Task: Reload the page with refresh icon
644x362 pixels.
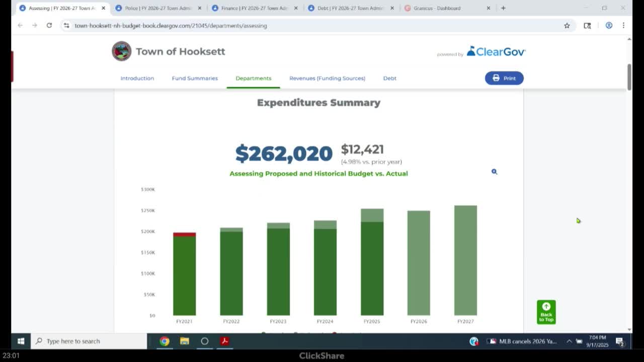Action: (49, 26)
